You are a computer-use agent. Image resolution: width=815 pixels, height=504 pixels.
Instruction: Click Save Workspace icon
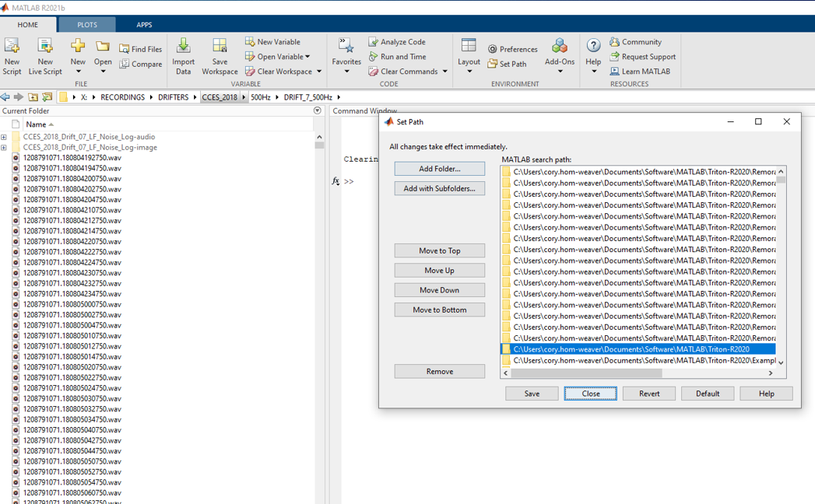pos(220,47)
